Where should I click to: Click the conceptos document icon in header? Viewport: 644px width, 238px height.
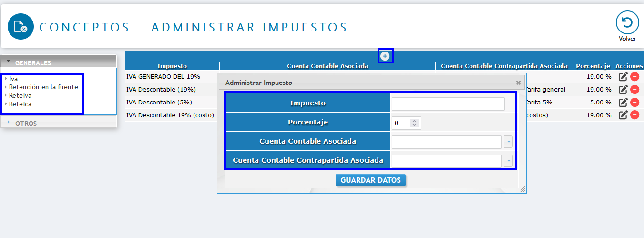(x=20, y=27)
